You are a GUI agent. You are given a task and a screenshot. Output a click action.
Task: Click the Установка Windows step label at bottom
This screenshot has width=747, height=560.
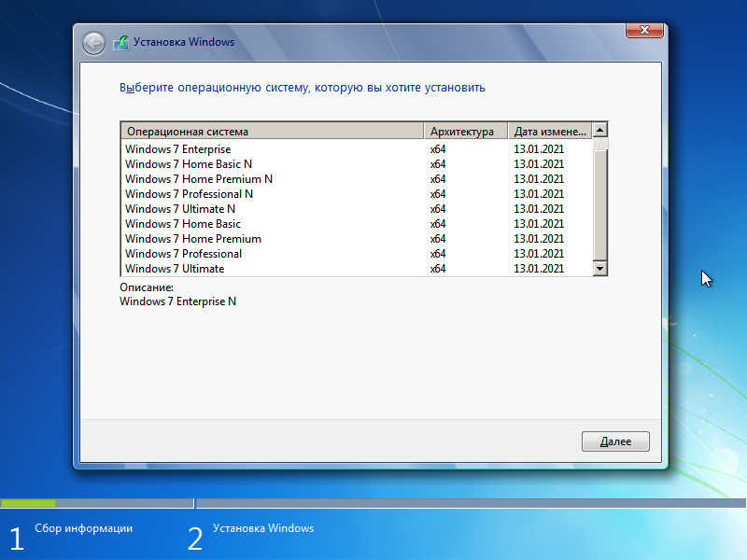[263, 528]
